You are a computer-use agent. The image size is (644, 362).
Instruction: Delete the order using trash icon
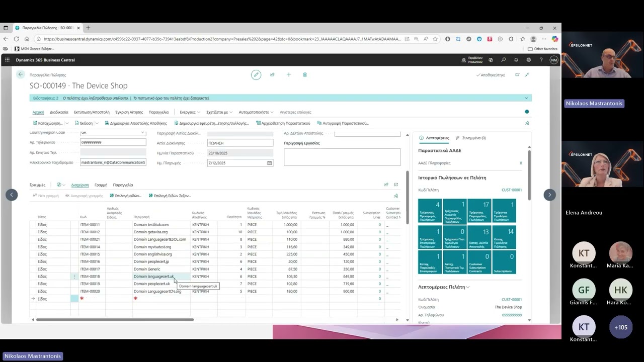(305, 75)
